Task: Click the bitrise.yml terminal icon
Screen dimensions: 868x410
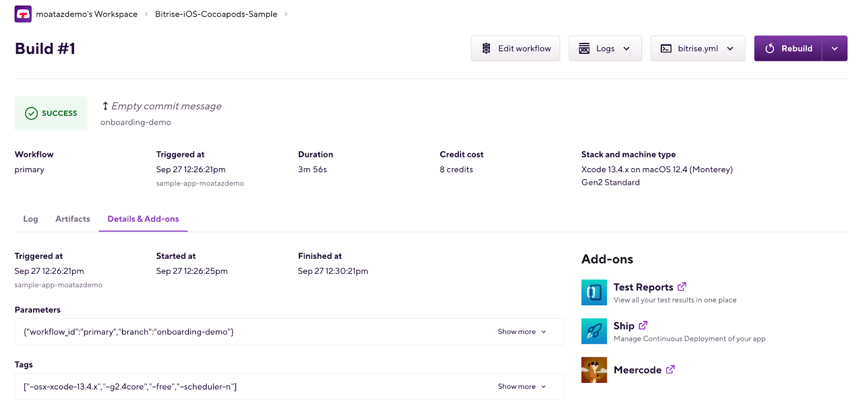Action: click(x=666, y=48)
